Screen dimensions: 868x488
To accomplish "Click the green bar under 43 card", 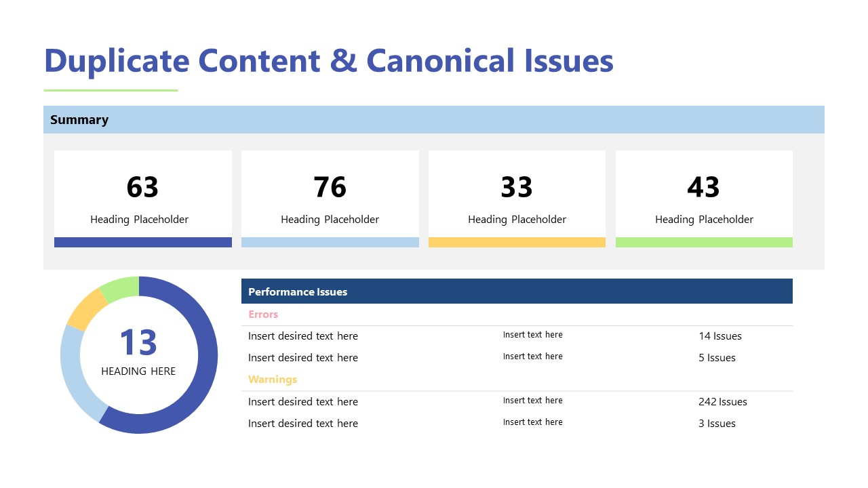I will tap(704, 242).
